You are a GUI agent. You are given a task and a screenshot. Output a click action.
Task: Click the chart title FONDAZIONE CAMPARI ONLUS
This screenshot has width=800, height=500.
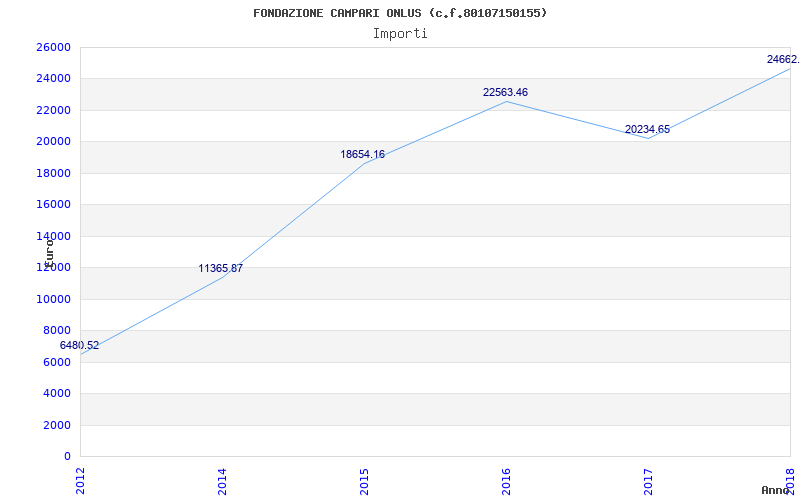pyautogui.click(x=399, y=13)
